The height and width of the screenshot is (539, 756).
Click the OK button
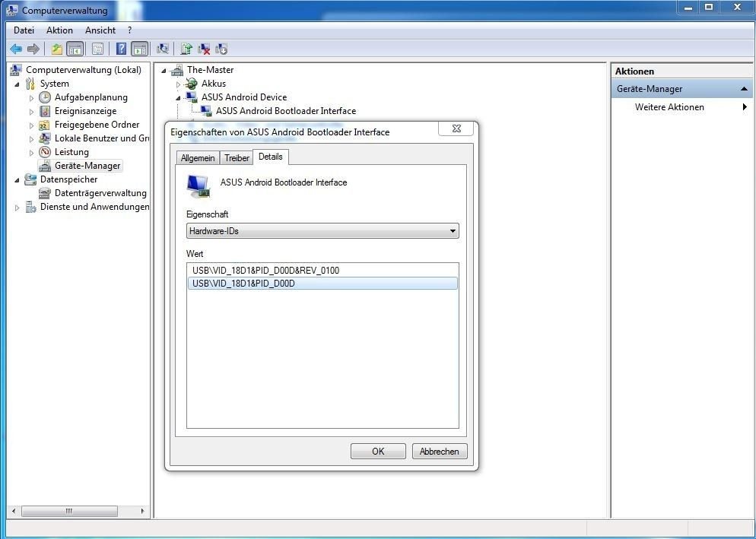click(x=378, y=452)
